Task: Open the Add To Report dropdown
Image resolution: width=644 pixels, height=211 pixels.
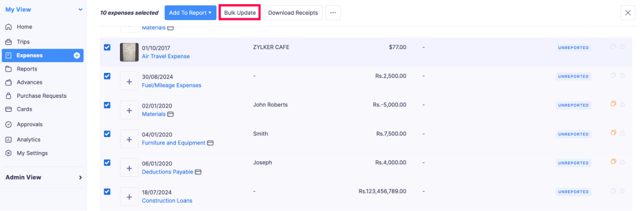Action: point(190,13)
